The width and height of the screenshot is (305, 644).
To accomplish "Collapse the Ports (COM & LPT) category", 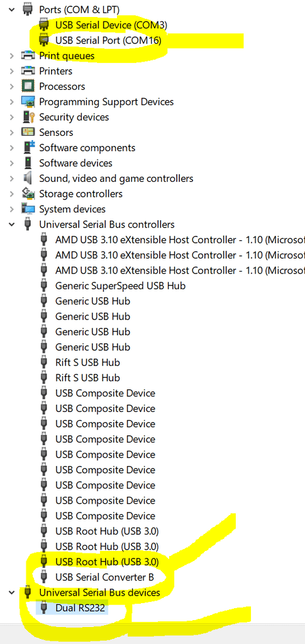I will 11,9.
